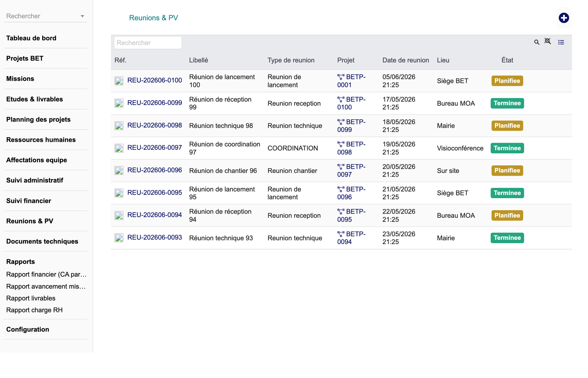Open meeting REU-202606-0098
588x378 pixels.
155,125
